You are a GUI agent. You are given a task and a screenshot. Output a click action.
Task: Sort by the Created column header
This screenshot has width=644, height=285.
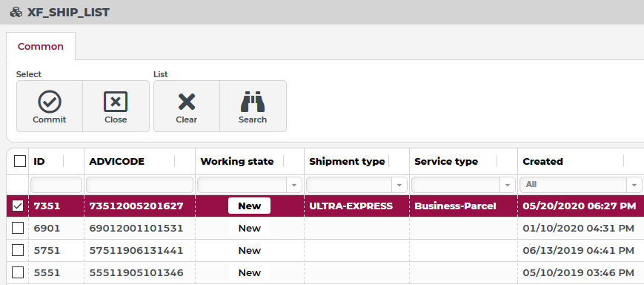pyautogui.click(x=542, y=161)
